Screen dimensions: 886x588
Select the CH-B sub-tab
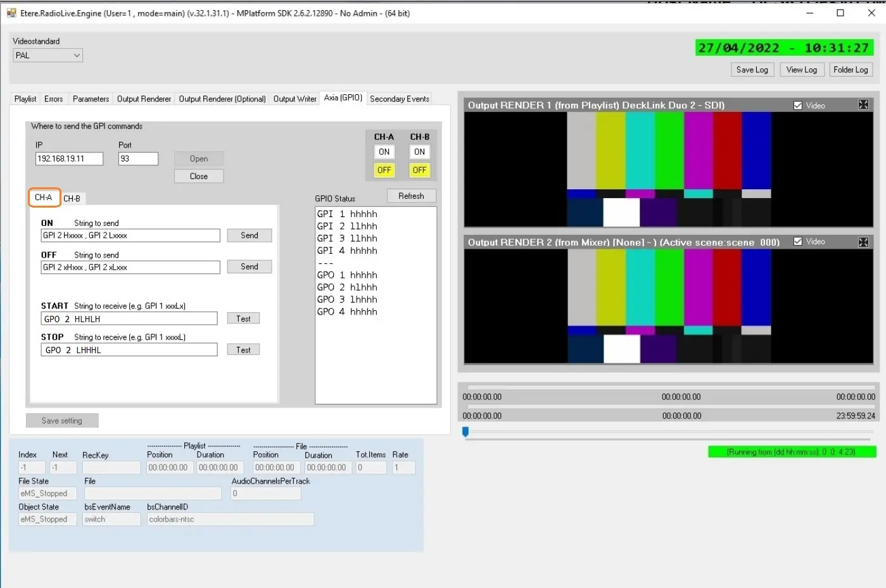tap(72, 199)
